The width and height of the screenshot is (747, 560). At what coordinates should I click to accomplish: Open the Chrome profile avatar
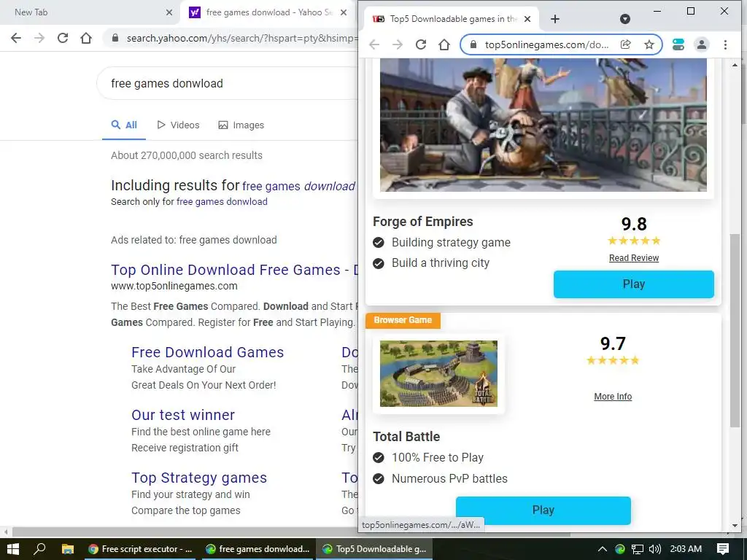point(702,44)
